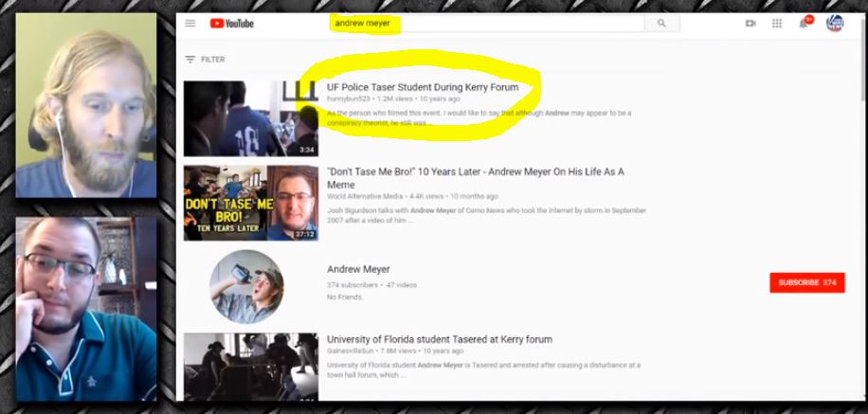Click the search box containing andrew meyer

pyautogui.click(x=488, y=24)
